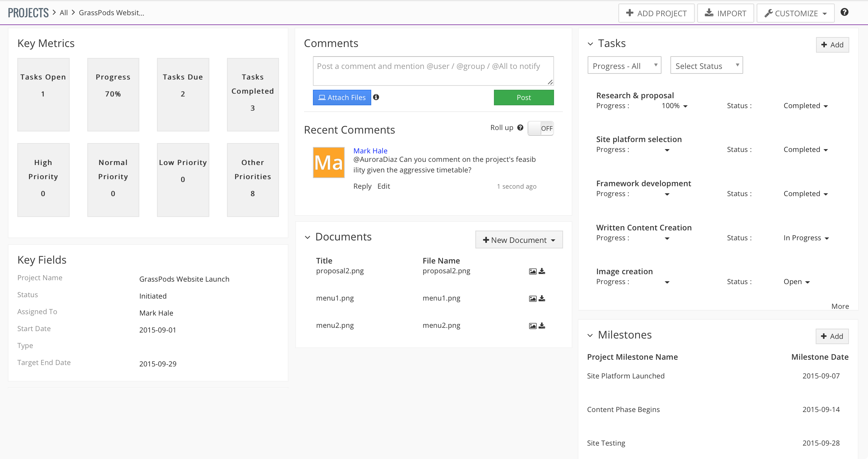Click the Import icon in the top bar
Screen dimensions: 868x459
[709, 12]
